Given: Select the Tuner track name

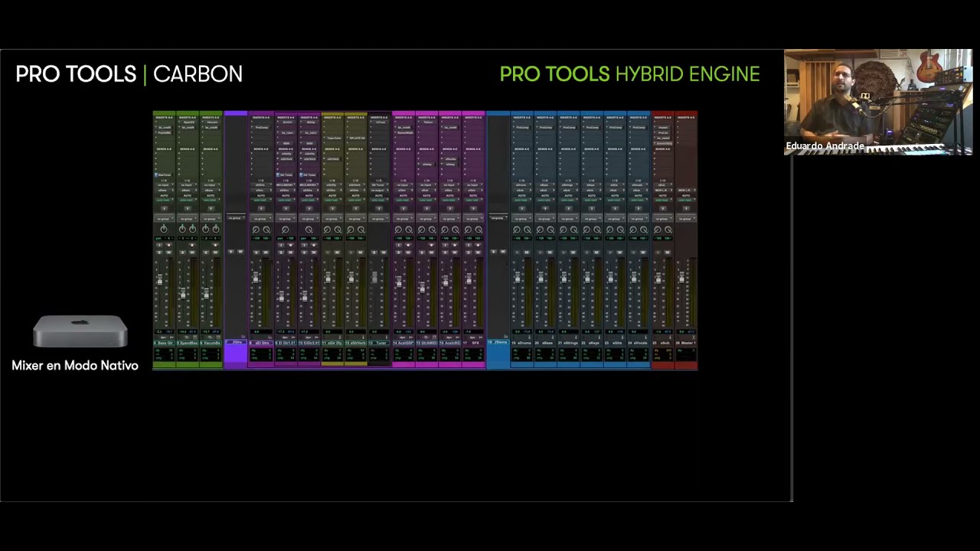Looking at the screenshot, I should pyautogui.click(x=379, y=343).
